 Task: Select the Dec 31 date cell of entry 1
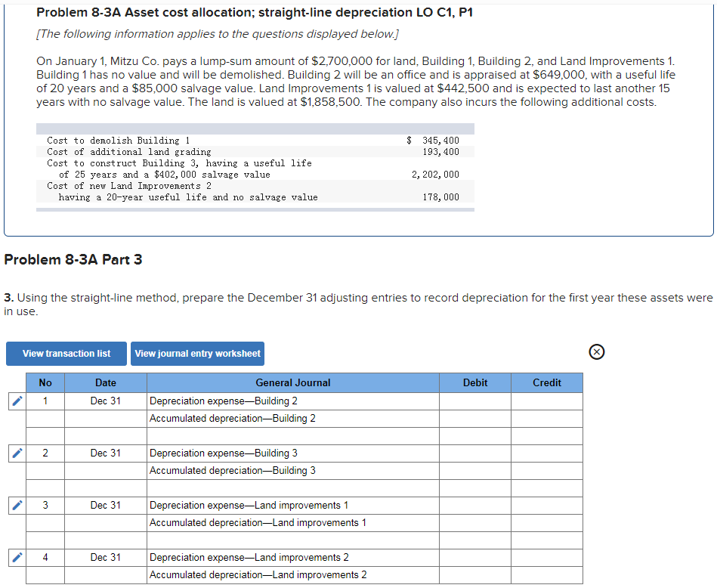[105, 401]
